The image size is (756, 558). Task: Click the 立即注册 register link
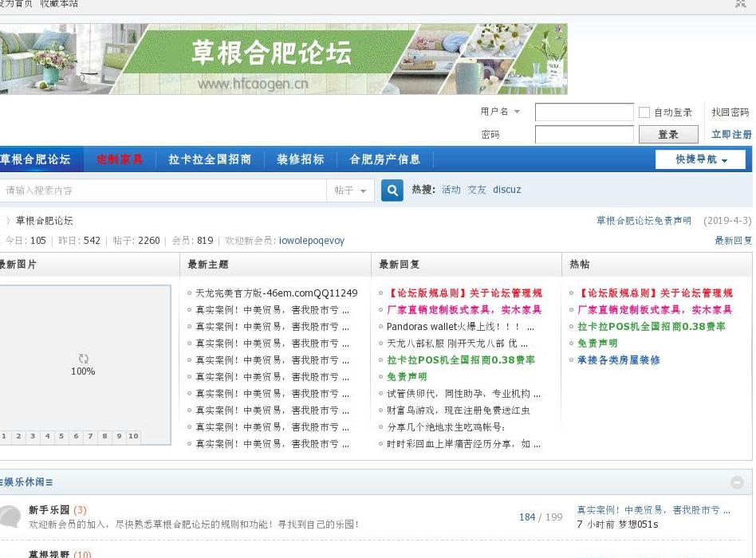pyautogui.click(x=731, y=135)
